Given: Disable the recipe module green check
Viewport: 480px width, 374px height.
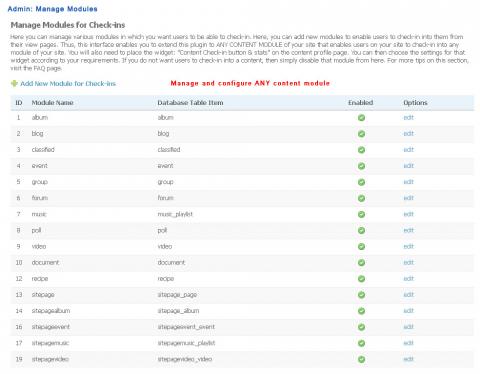Looking at the screenshot, I should (x=361, y=279).
